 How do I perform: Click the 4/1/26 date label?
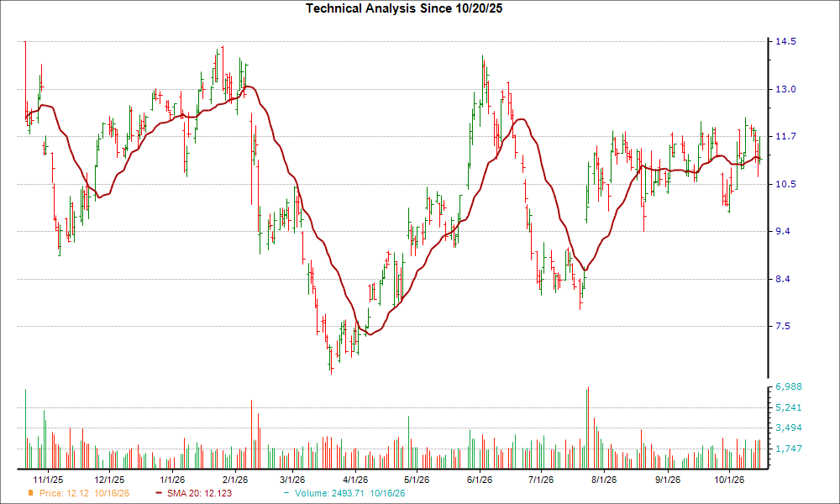[355, 480]
